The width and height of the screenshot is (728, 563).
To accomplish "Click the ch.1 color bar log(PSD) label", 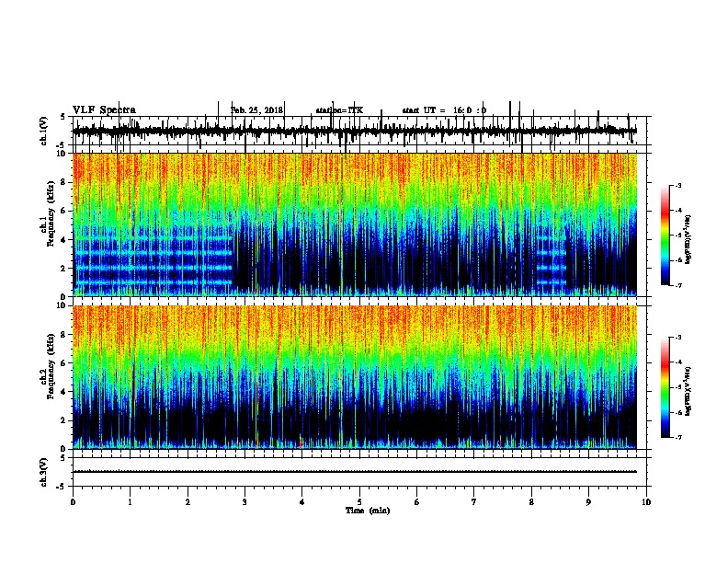I will click(688, 240).
